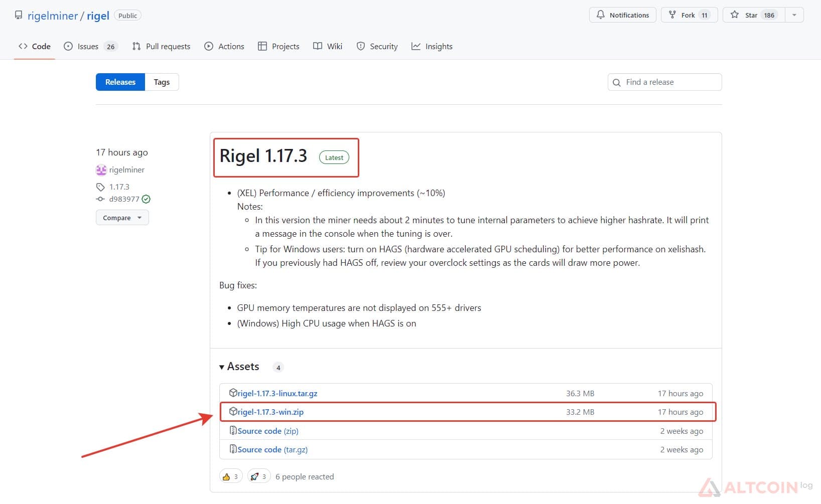Click the Latest release badge
Viewport: 821px width, 504px height.
pos(334,157)
